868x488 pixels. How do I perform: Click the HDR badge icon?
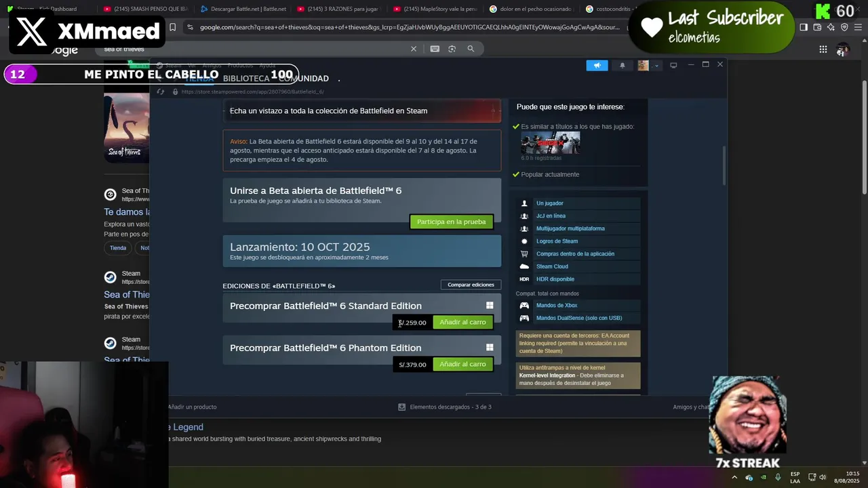pyautogui.click(x=524, y=279)
